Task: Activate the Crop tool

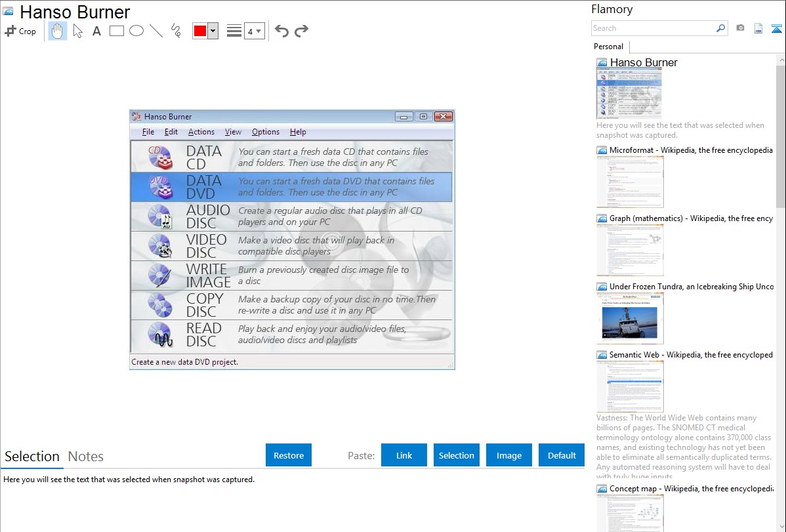Action: (x=20, y=31)
